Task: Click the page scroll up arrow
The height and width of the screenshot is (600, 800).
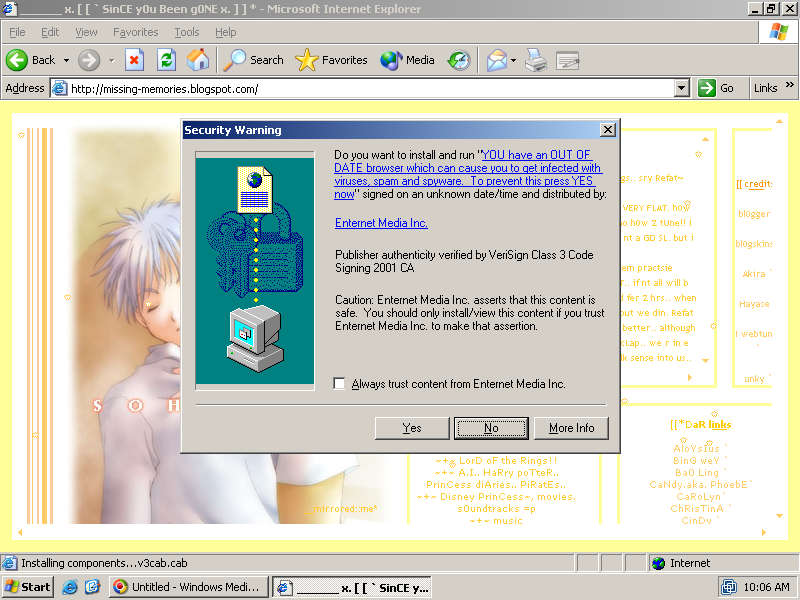Action: tap(779, 121)
